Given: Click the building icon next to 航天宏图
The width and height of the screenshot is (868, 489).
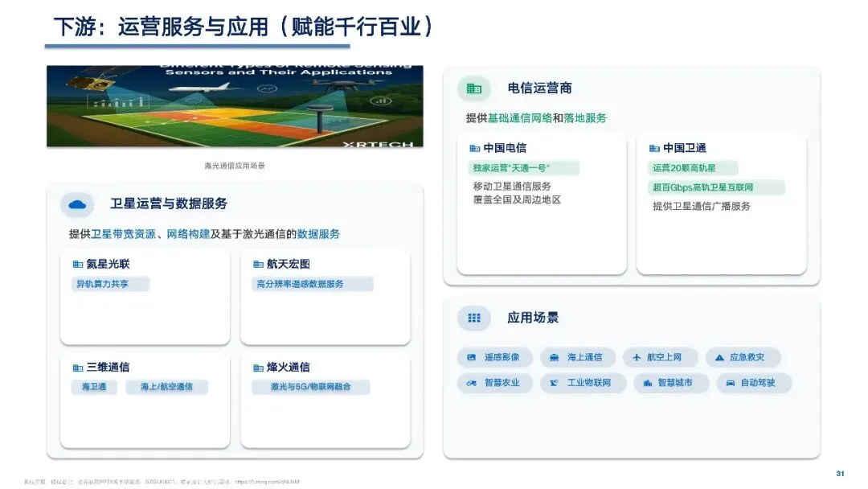Looking at the screenshot, I should [258, 264].
